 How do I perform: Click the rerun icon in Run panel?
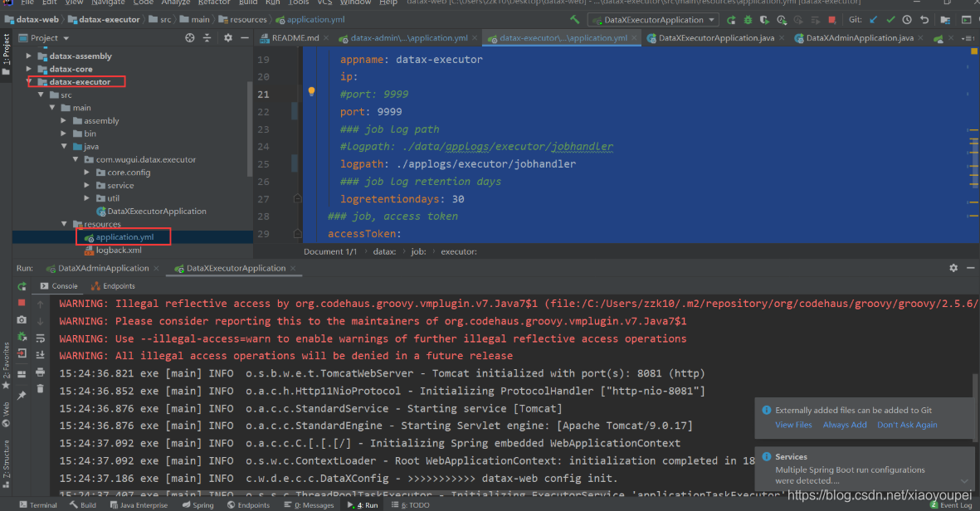pos(22,286)
